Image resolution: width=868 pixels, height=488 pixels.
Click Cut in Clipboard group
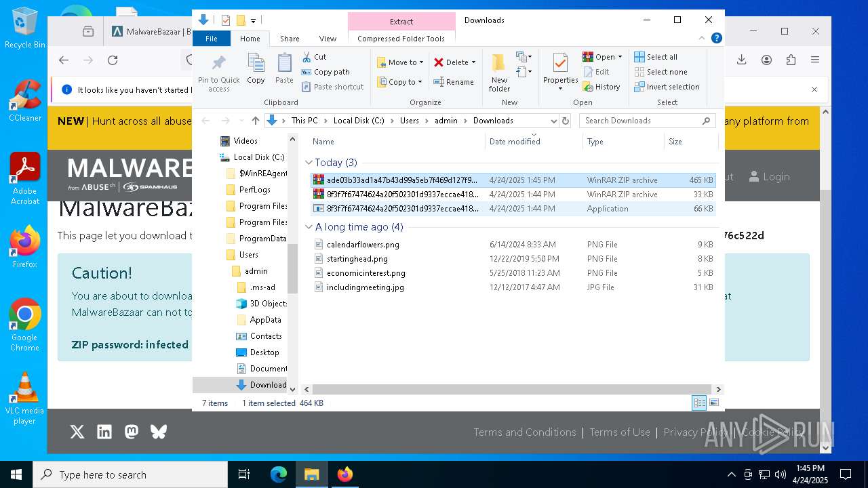(x=314, y=57)
